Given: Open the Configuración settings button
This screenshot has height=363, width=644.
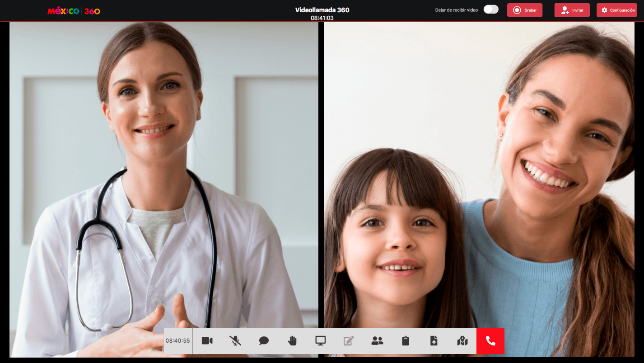Looking at the screenshot, I should [616, 10].
